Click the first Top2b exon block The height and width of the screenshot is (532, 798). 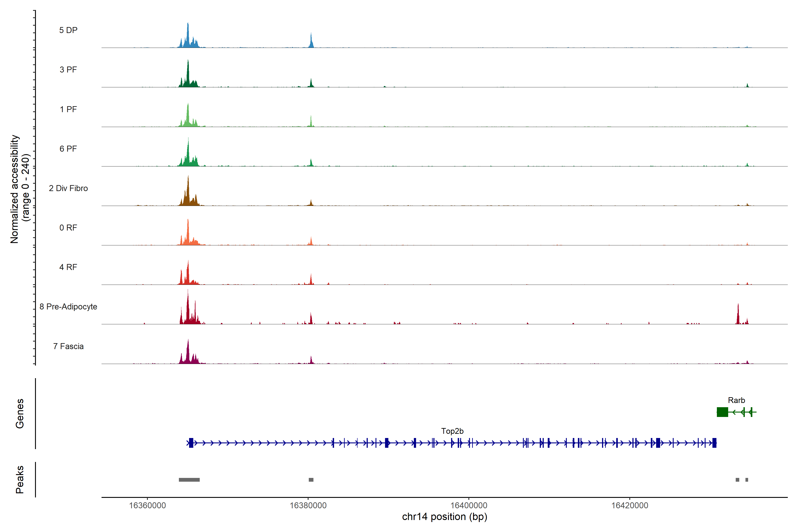pyautogui.click(x=191, y=443)
